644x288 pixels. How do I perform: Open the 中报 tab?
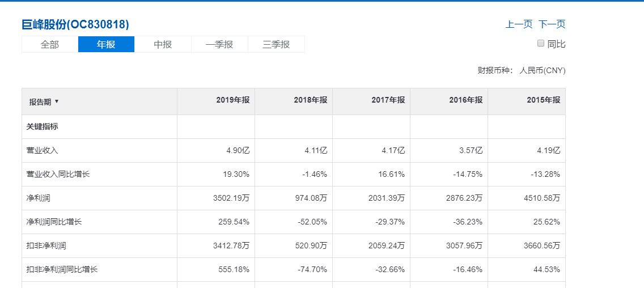coord(163,44)
